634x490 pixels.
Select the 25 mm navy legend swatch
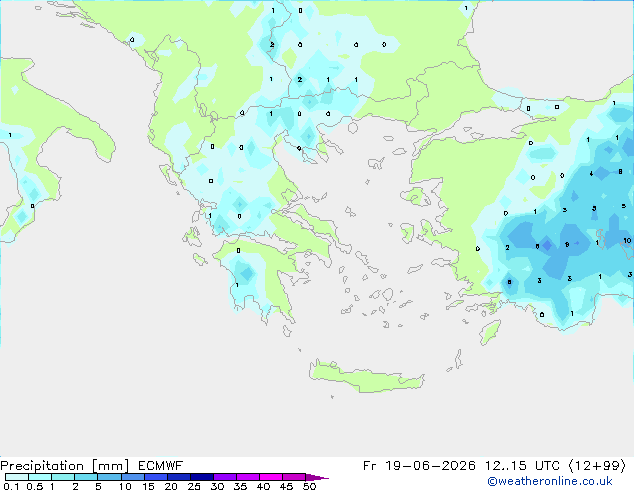point(202,477)
